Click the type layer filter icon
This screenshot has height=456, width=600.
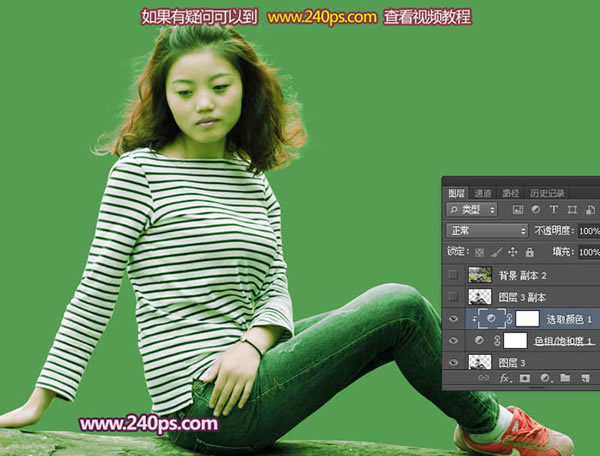point(554,210)
